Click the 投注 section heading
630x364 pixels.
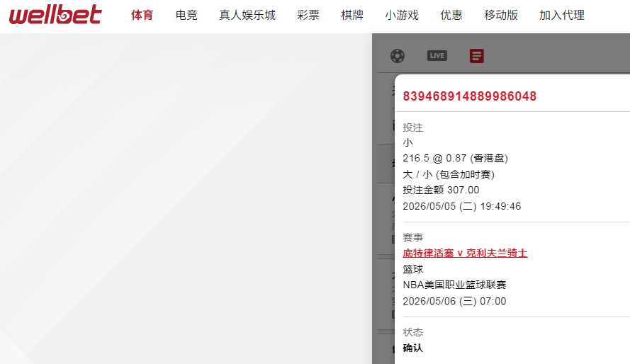pos(412,127)
